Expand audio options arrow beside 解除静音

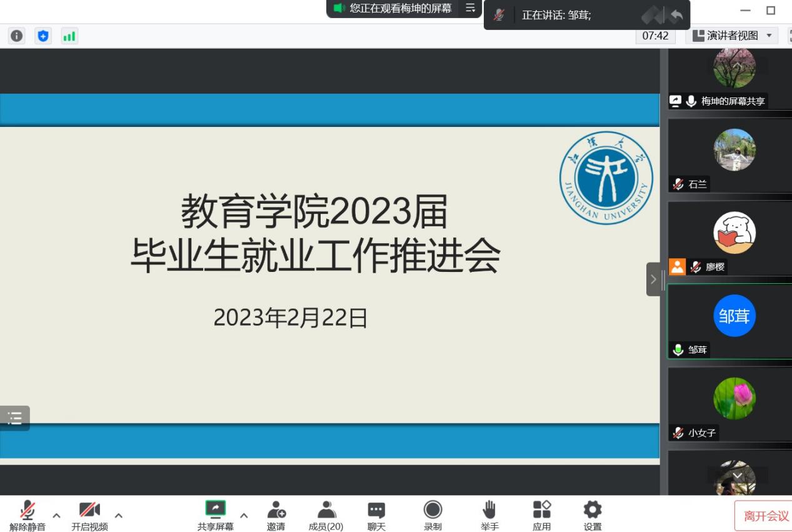[56, 516]
